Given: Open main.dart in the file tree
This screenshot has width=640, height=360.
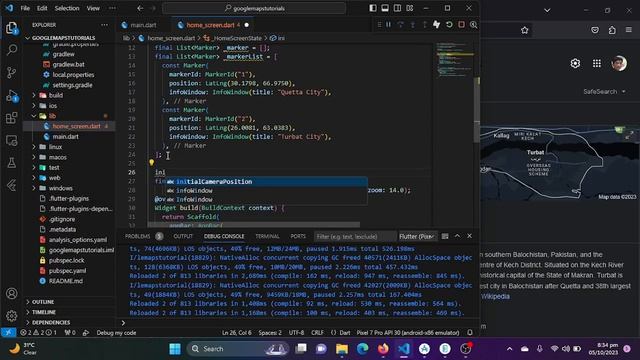Looking at the screenshot, I should [x=65, y=137].
